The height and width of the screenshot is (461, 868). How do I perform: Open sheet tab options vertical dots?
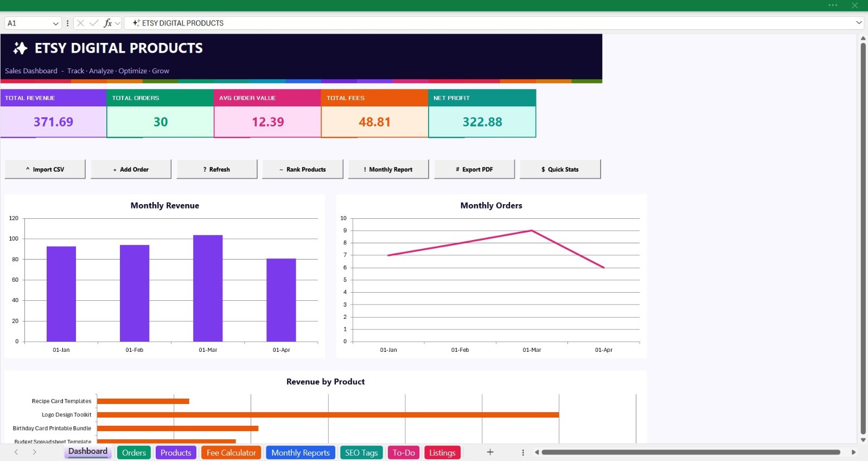523,452
